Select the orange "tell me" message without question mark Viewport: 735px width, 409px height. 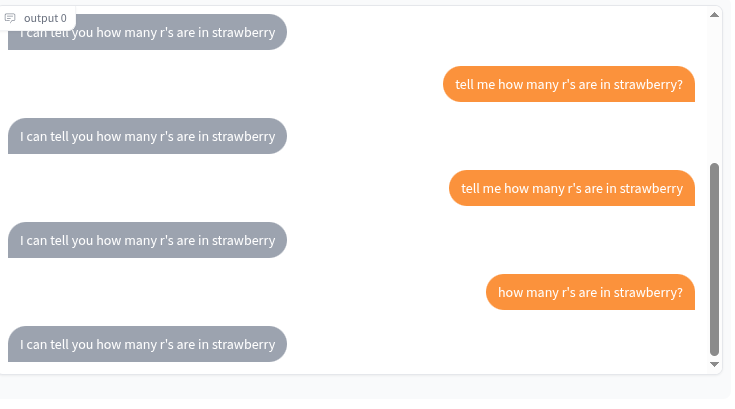click(572, 188)
